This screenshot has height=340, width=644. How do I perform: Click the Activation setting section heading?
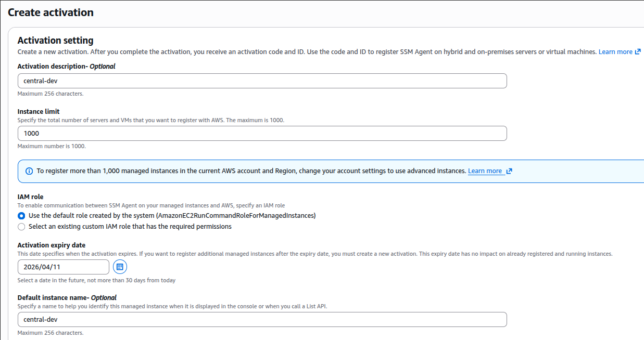click(56, 41)
